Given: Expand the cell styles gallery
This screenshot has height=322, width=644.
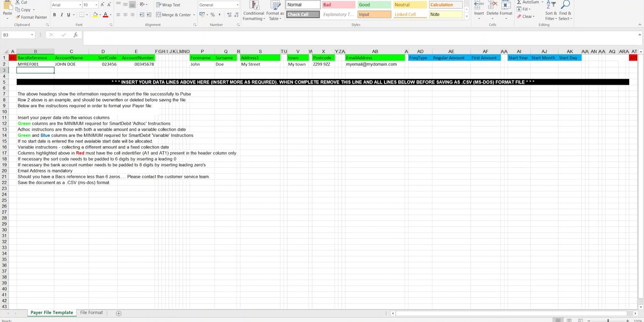Looking at the screenshot, I should click(467, 16).
